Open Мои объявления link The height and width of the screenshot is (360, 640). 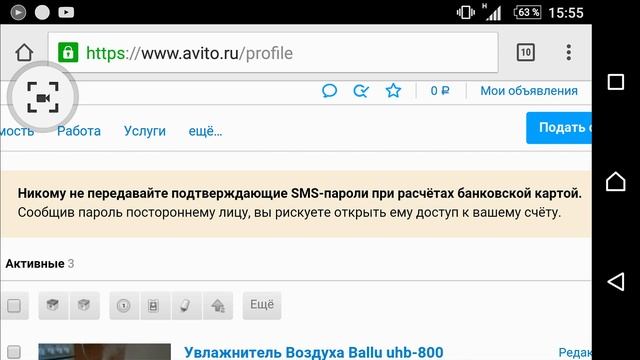pos(529,91)
